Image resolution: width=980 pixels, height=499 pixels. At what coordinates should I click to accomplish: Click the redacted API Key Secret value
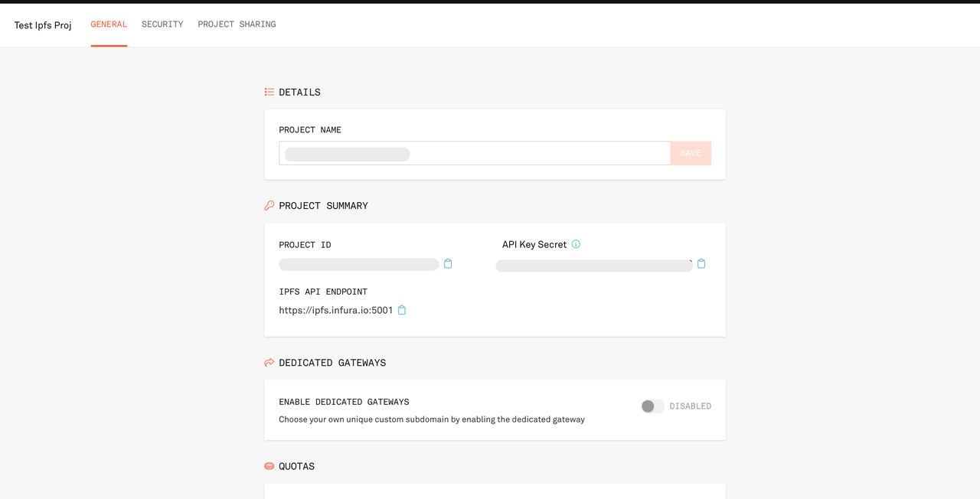click(593, 266)
